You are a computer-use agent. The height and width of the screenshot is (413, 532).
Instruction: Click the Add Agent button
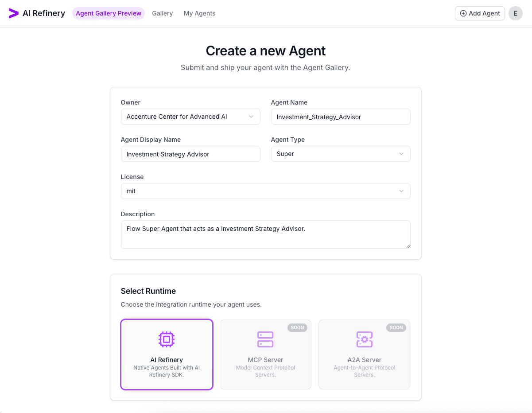[x=480, y=13]
